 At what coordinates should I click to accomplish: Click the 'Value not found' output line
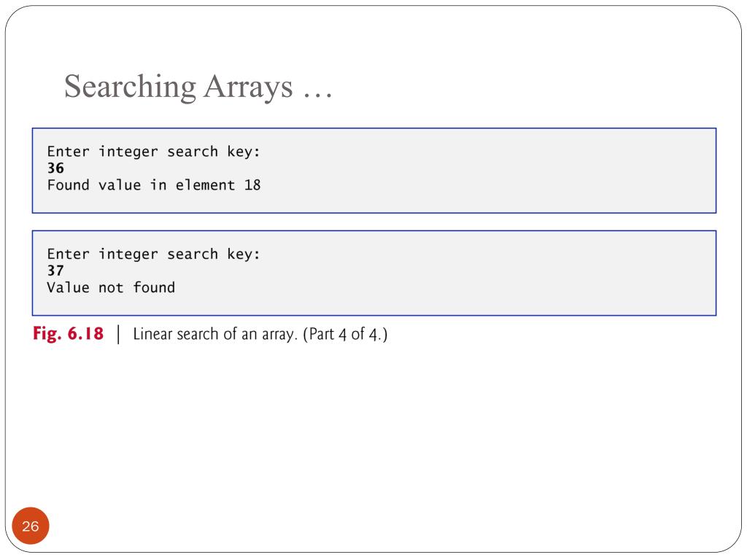(x=111, y=287)
